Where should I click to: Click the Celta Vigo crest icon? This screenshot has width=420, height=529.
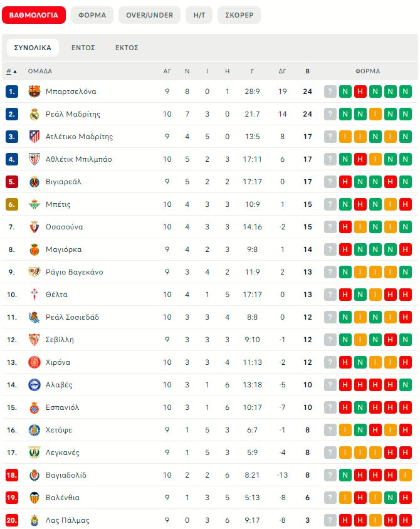pos(34,295)
